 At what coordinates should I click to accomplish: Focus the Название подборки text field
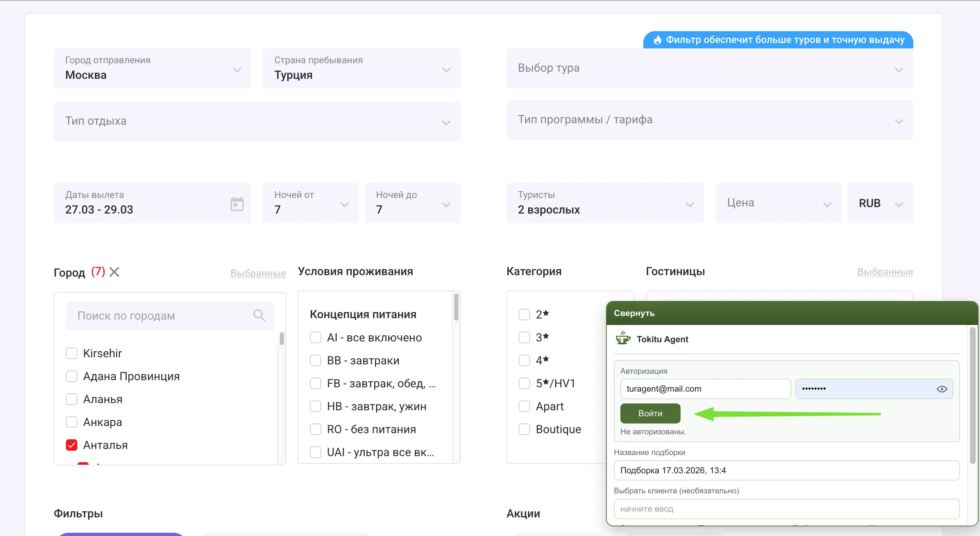click(x=786, y=470)
